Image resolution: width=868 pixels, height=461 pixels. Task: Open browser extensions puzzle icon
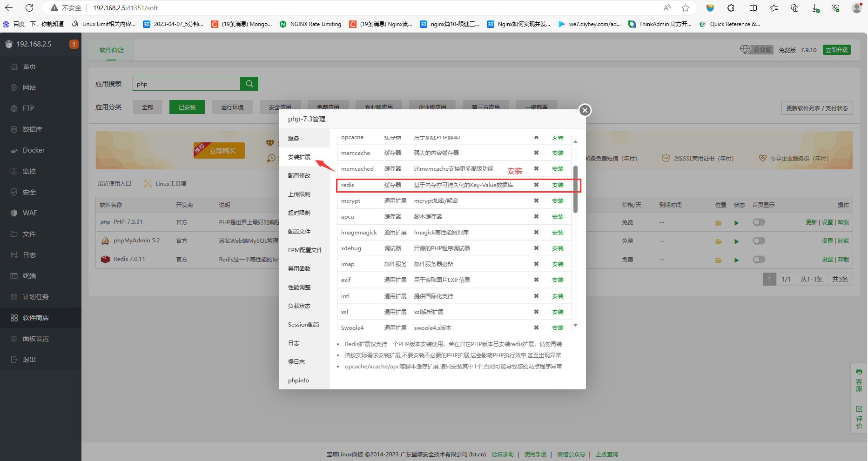coord(731,8)
